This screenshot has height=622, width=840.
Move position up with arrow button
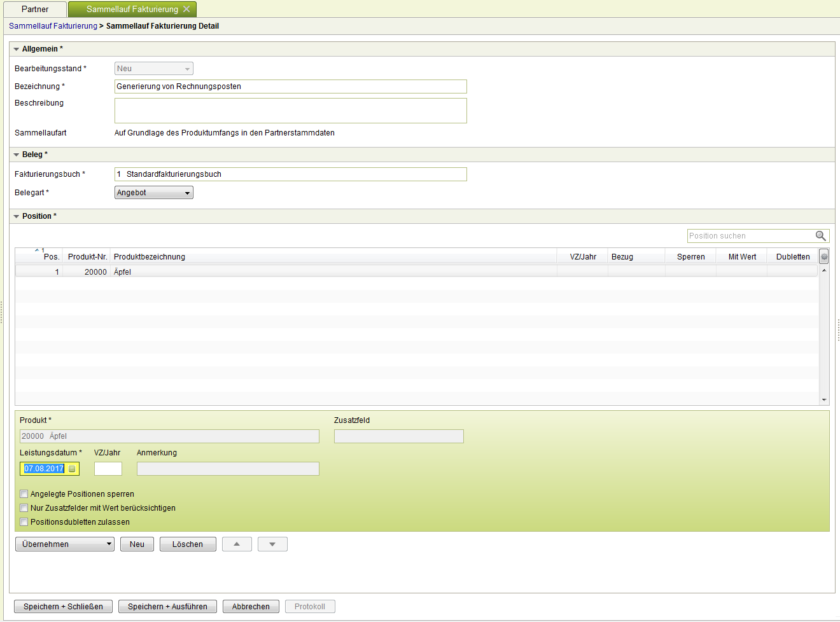tap(237, 544)
